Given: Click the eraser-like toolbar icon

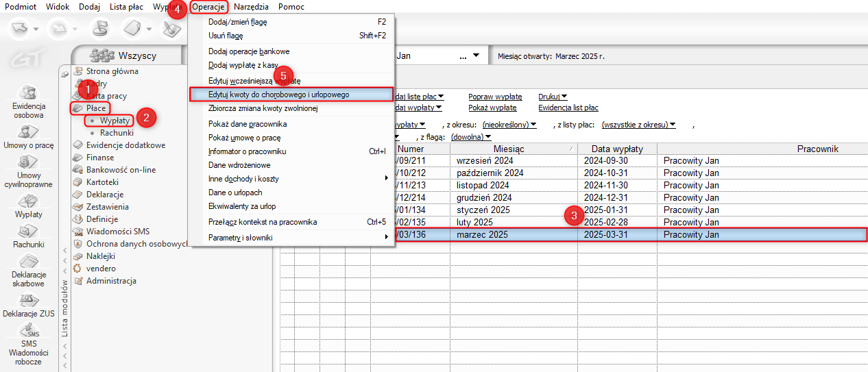Looking at the screenshot, I should (x=133, y=29).
